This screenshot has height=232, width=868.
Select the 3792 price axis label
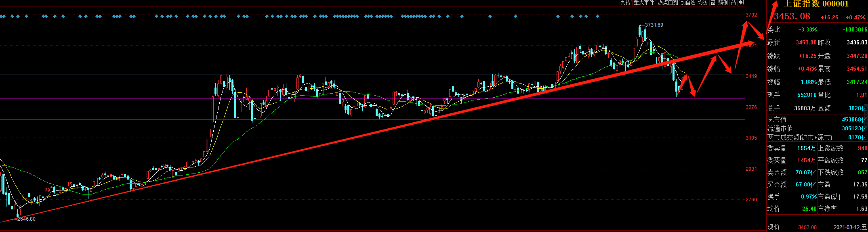point(751,15)
